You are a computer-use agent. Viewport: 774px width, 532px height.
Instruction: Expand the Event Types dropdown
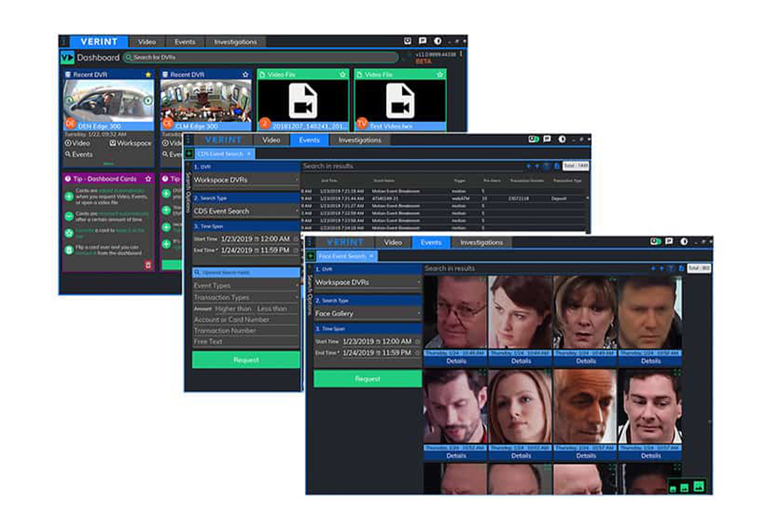(x=245, y=286)
